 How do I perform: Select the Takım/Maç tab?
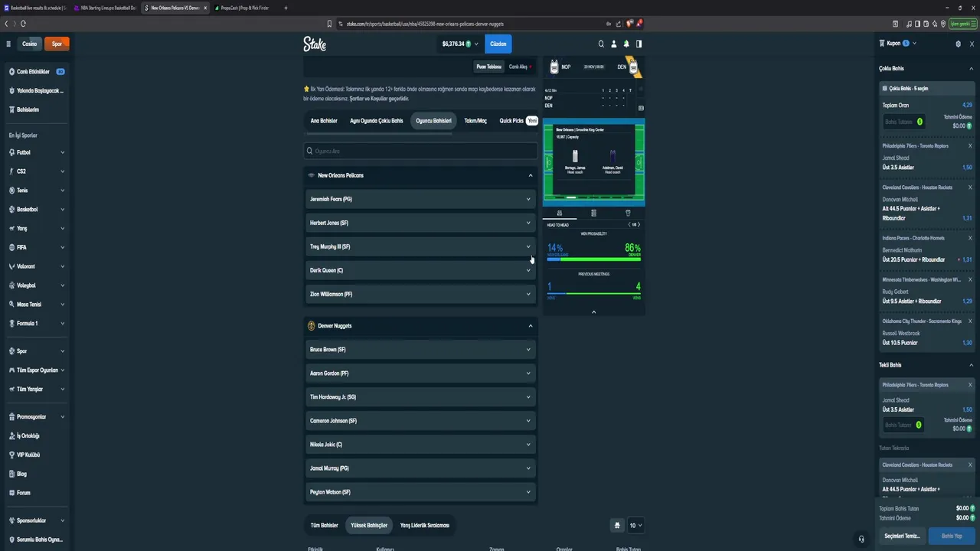[475, 121]
